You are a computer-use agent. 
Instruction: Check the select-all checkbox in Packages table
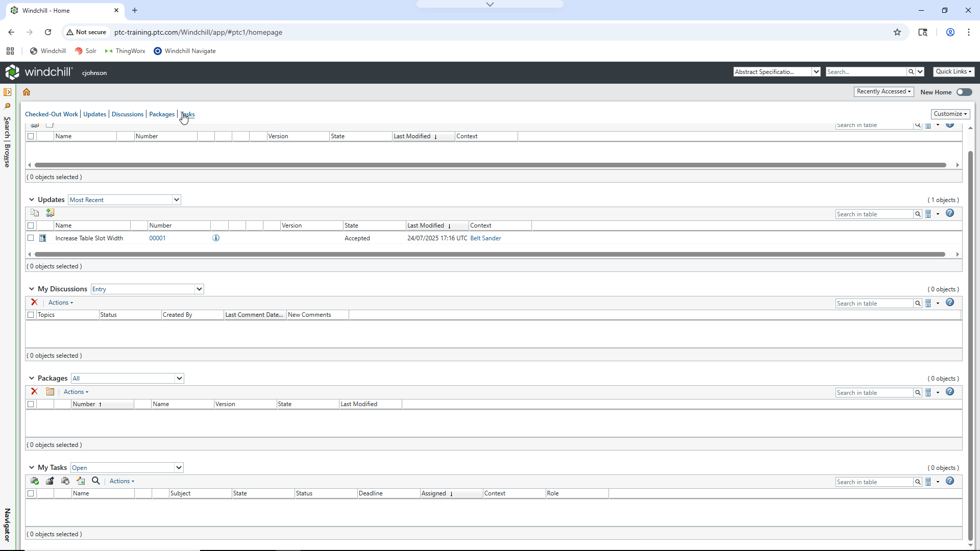[x=31, y=404]
